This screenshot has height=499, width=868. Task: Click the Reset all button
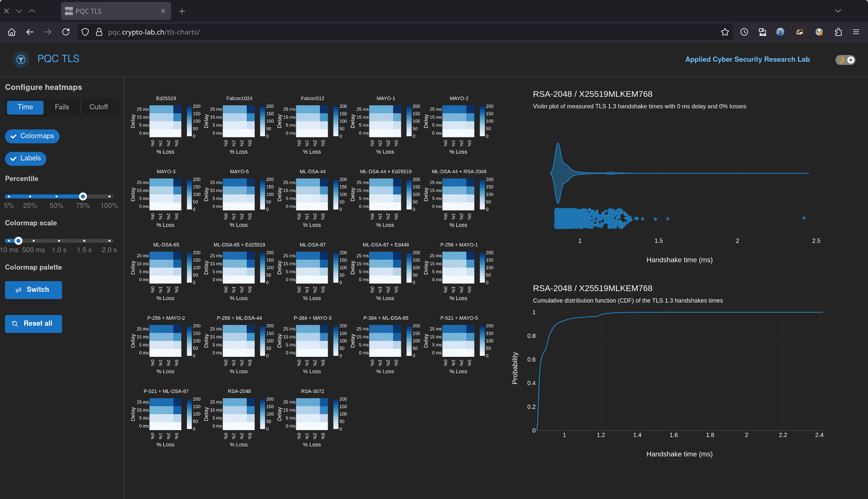point(33,324)
